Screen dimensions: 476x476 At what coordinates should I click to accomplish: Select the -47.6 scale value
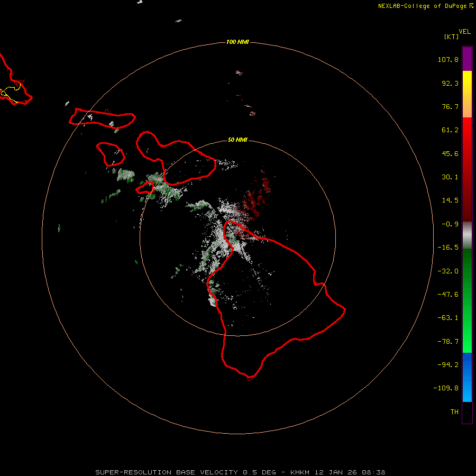click(x=448, y=295)
